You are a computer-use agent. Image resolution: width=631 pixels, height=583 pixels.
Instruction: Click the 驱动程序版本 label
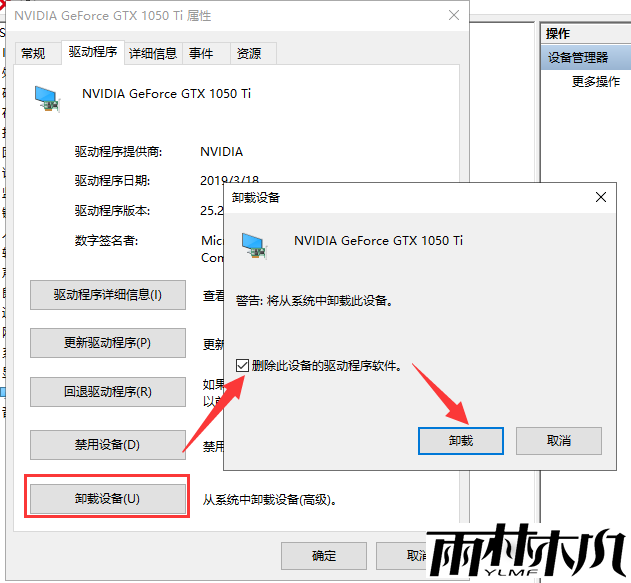tap(112, 210)
